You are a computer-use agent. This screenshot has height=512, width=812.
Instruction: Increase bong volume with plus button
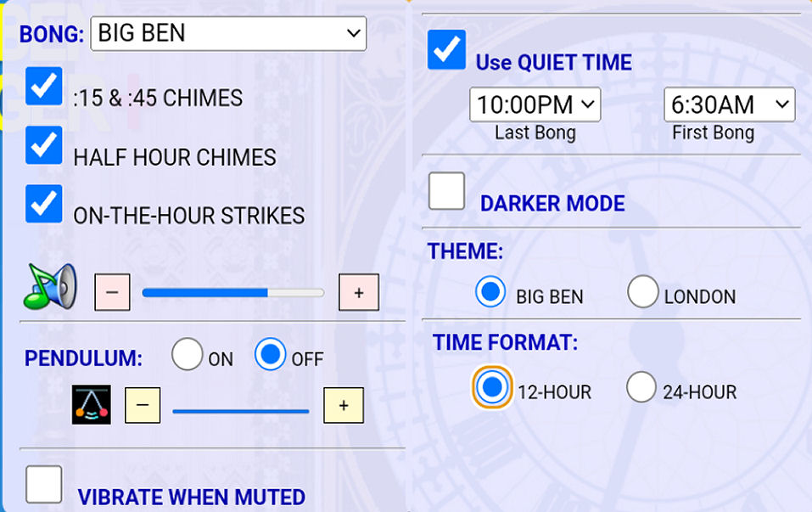click(x=358, y=292)
